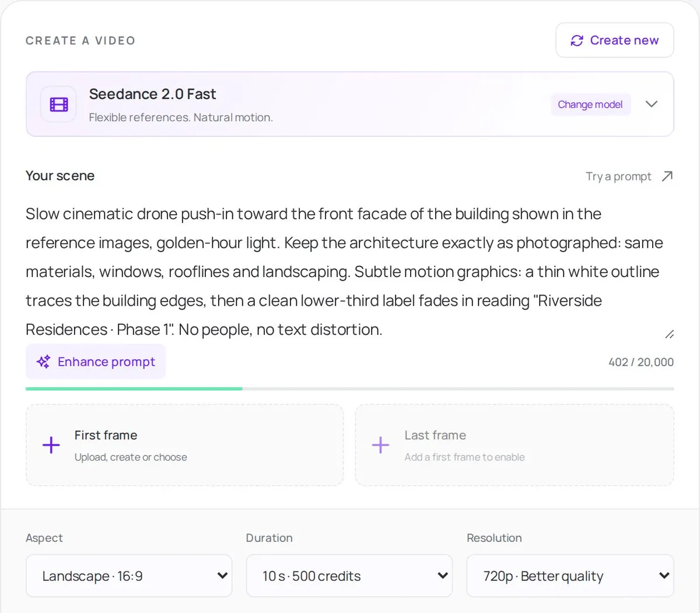Click the Your scene heading
700x613 pixels.
[60, 176]
